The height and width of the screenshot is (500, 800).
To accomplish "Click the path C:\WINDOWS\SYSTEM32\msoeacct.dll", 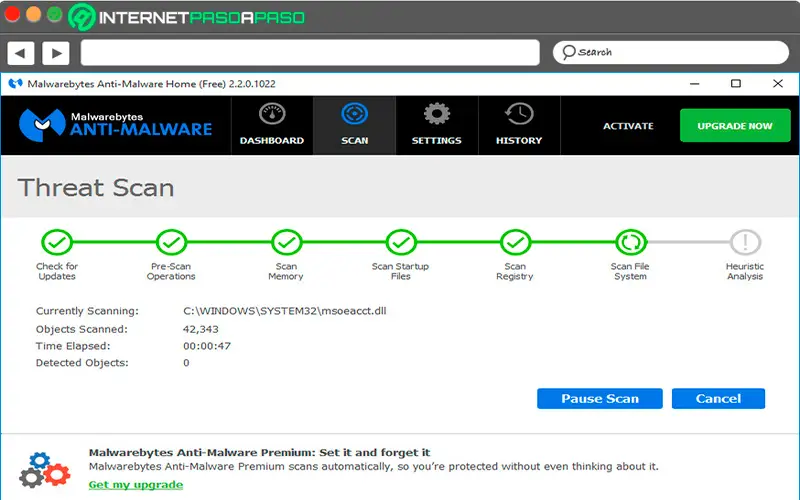I will (x=285, y=311).
